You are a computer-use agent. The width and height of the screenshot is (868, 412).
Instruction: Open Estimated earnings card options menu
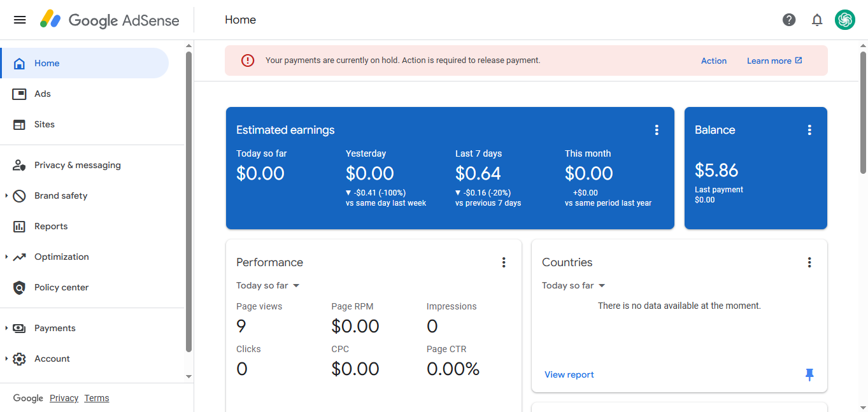coord(657,130)
